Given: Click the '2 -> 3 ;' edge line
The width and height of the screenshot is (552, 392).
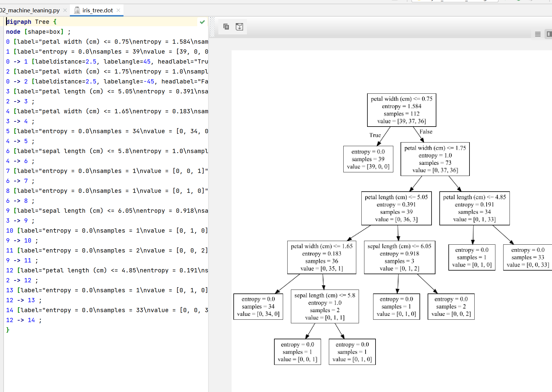Looking at the screenshot, I should (x=20, y=101).
